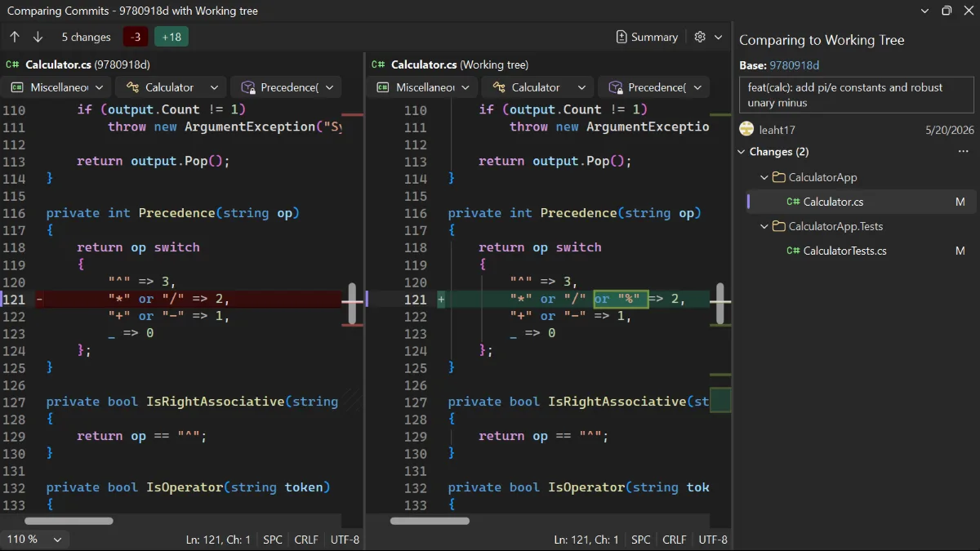Click CRLF in the left pane status bar

(306, 540)
